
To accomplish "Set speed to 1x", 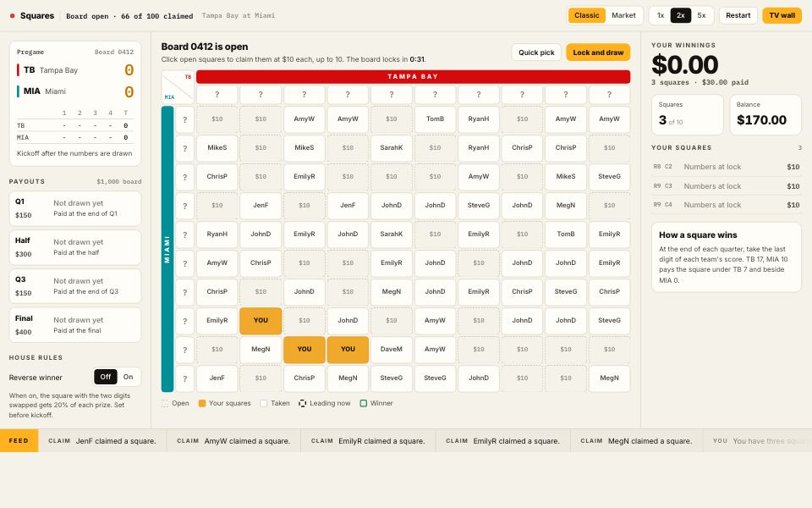I will [661, 15].
